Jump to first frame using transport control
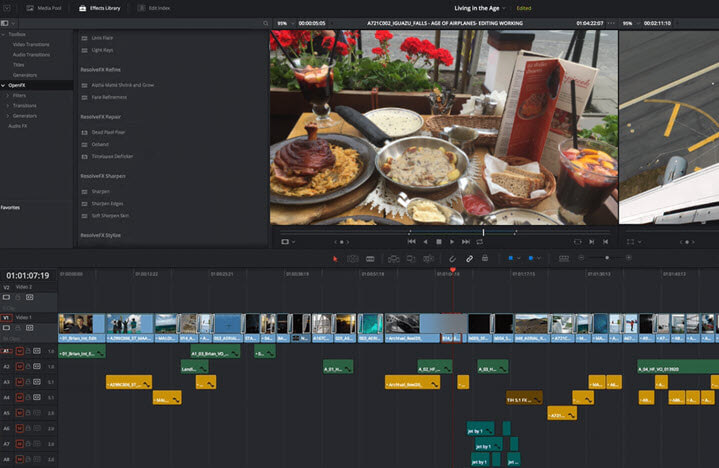 coord(411,241)
